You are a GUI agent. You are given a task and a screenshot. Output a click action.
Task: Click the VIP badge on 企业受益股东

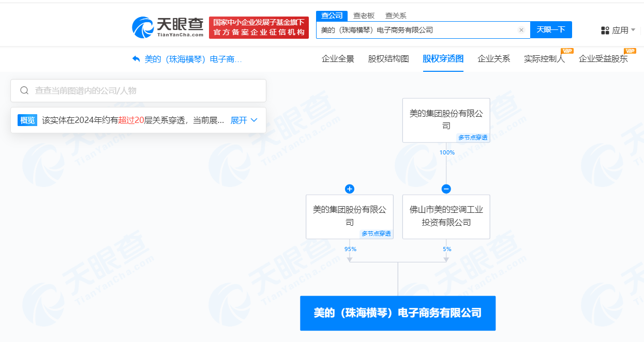coord(630,52)
